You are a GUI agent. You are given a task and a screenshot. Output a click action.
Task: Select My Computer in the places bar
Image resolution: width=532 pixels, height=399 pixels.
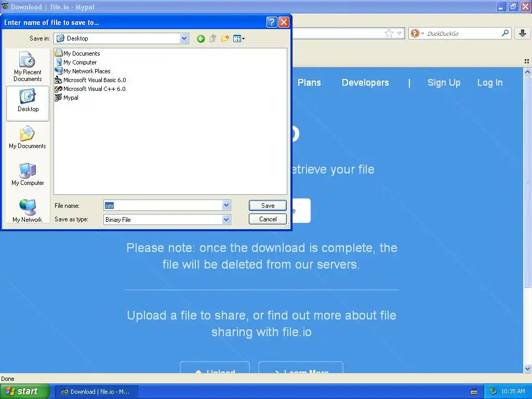coord(28,174)
